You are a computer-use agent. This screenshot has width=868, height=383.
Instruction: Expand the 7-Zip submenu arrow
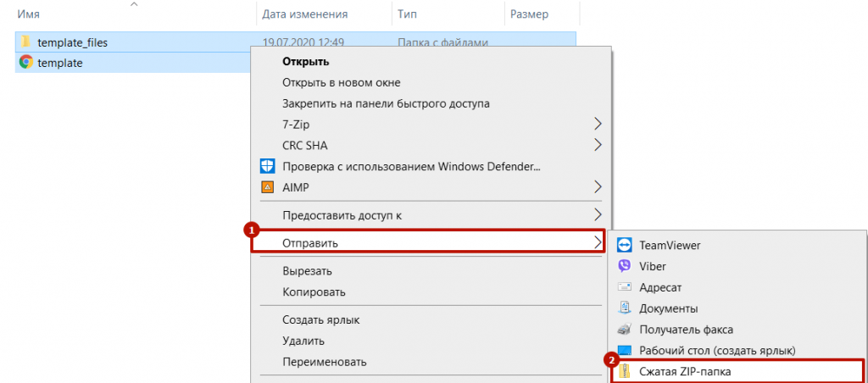(598, 124)
